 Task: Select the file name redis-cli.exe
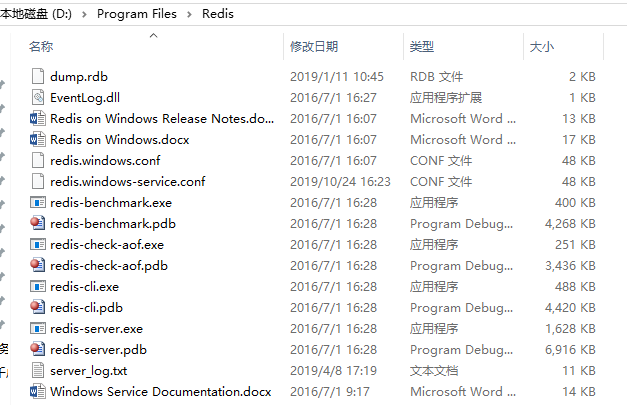tap(84, 287)
